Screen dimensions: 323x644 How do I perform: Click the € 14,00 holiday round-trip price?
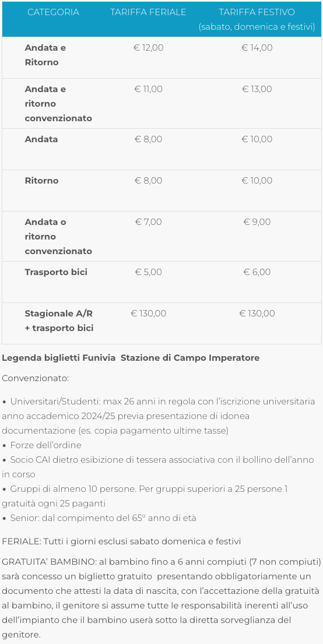[x=257, y=48]
